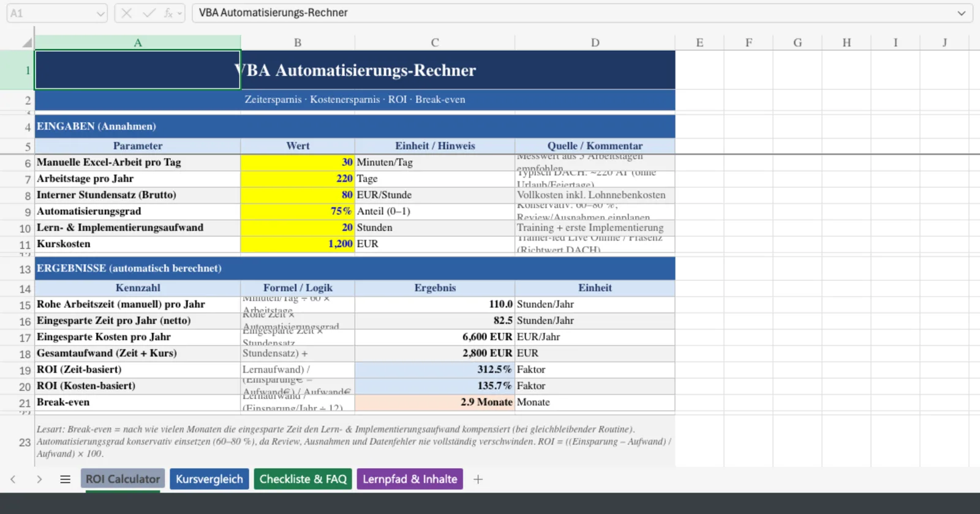The height and width of the screenshot is (514, 980).
Task: Switch to Lernpfad & Inhalte sheet tab
Action: 410,479
